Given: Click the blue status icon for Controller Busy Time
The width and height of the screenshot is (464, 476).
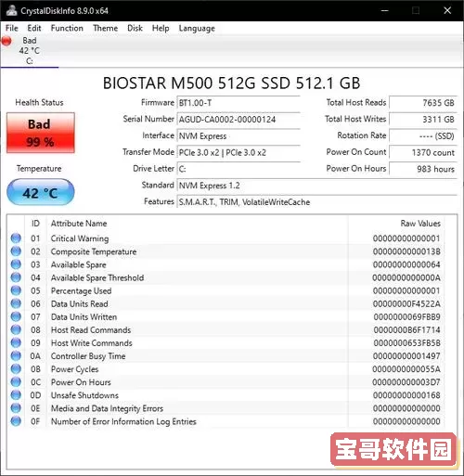Looking at the screenshot, I should tap(16, 355).
